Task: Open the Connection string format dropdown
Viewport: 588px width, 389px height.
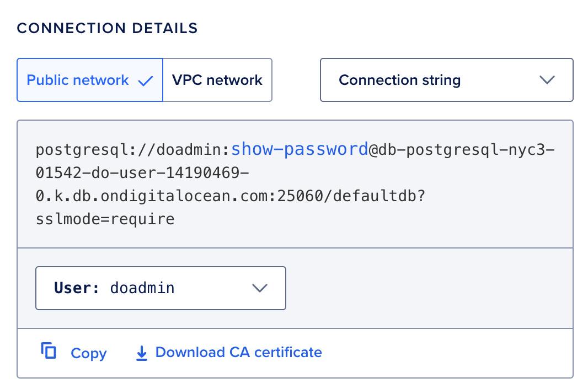Action: [x=446, y=80]
